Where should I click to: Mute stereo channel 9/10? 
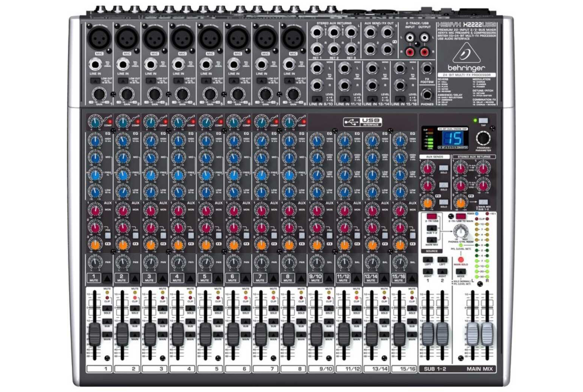[x=328, y=278]
